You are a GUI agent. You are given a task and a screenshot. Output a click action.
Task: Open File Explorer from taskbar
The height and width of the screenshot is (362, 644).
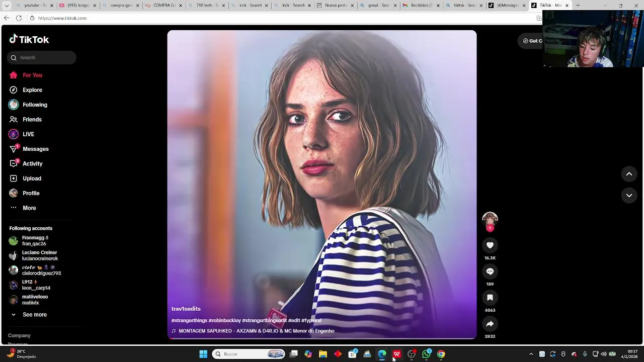[323, 354]
